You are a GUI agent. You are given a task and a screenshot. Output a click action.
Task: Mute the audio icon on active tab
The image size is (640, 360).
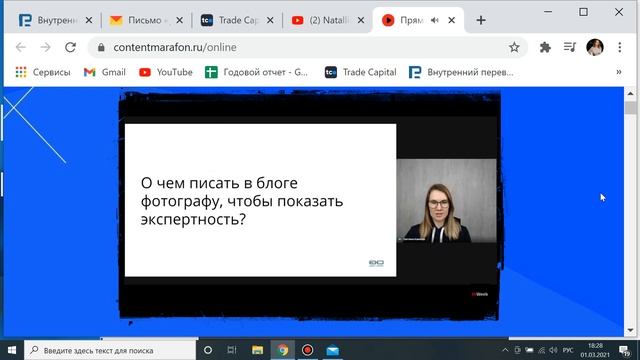pos(435,20)
